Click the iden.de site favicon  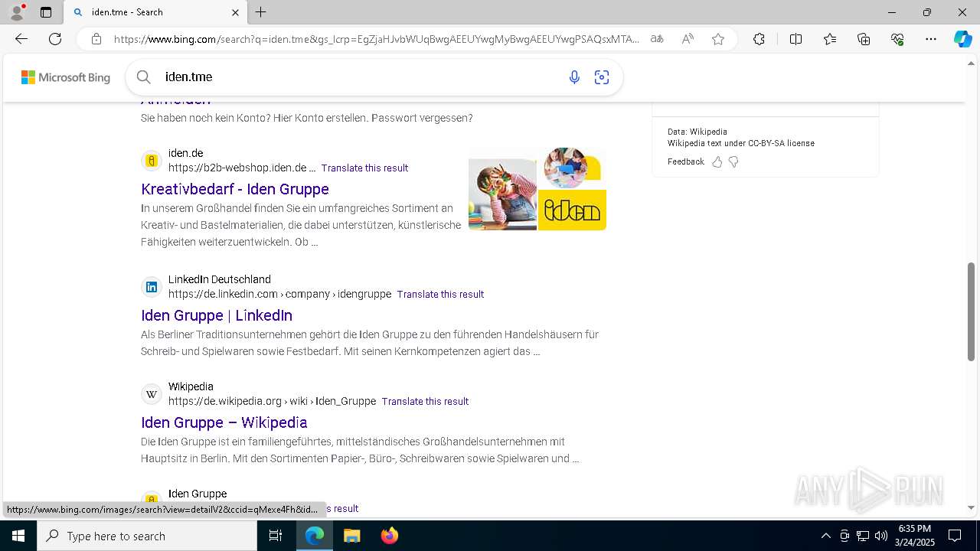click(152, 161)
